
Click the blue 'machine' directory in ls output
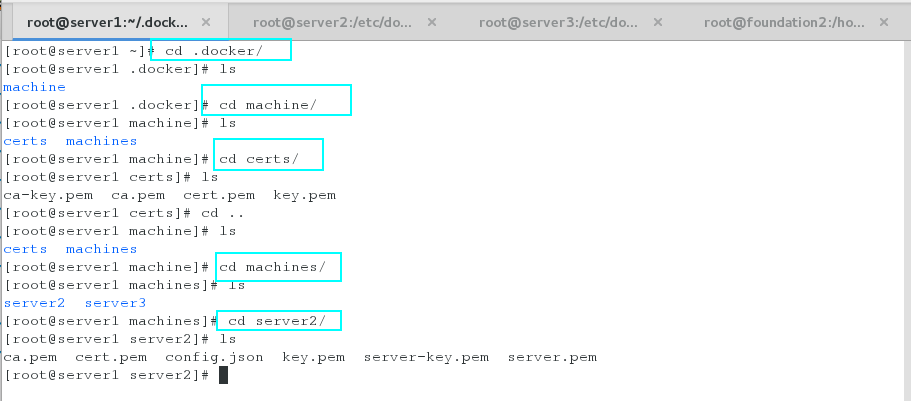pyautogui.click(x=34, y=87)
